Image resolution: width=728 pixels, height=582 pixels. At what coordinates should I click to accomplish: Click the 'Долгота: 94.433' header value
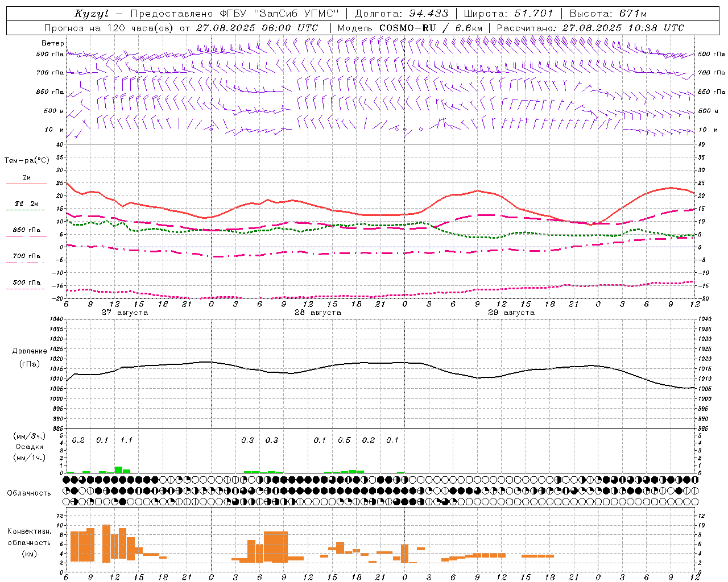pyautogui.click(x=402, y=14)
